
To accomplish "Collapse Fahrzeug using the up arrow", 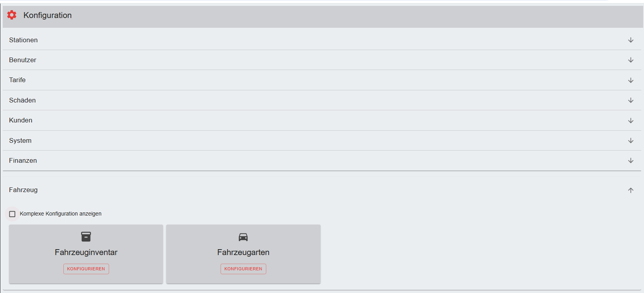I will [631, 190].
